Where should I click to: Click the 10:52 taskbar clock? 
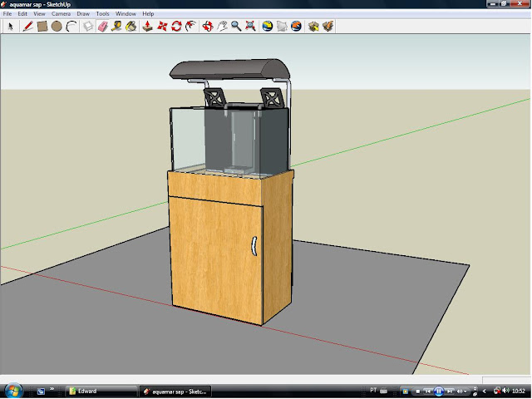(519, 392)
